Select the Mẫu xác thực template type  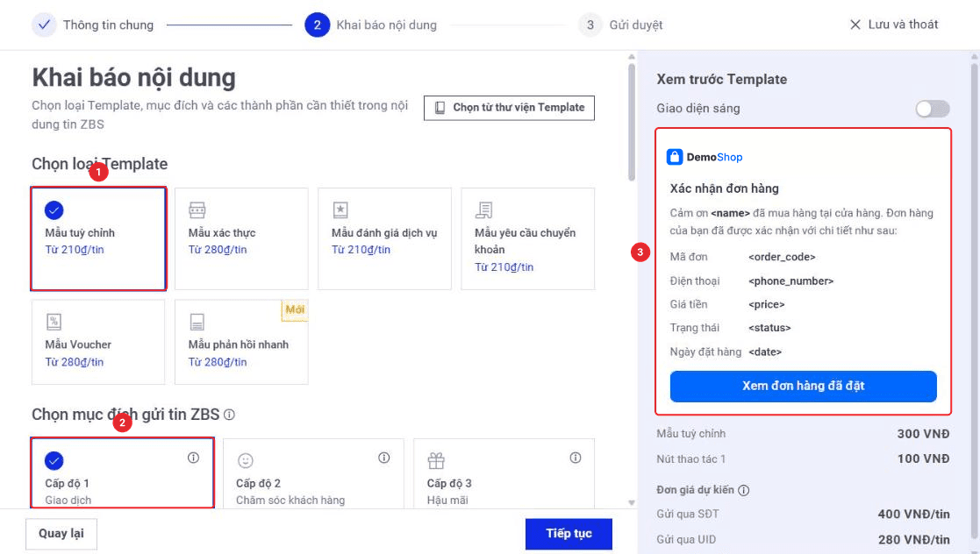[x=241, y=238]
